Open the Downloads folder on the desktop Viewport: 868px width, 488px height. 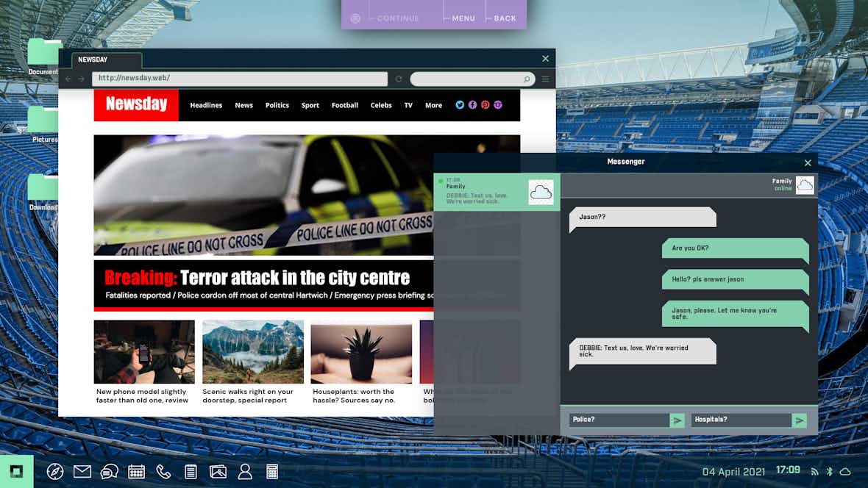43,192
